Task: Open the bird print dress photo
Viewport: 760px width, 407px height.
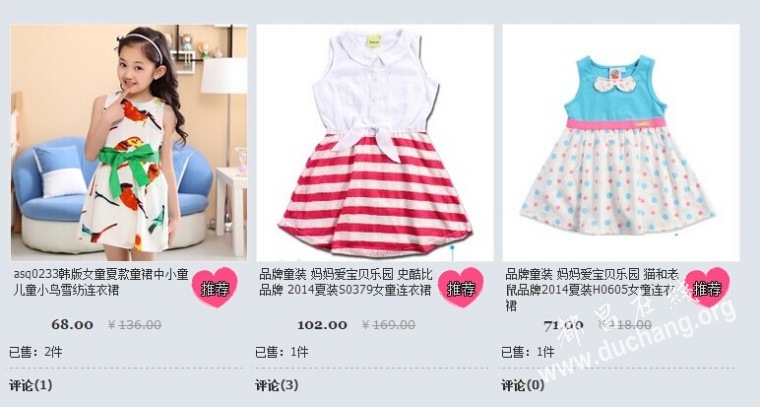Action: click(x=129, y=143)
